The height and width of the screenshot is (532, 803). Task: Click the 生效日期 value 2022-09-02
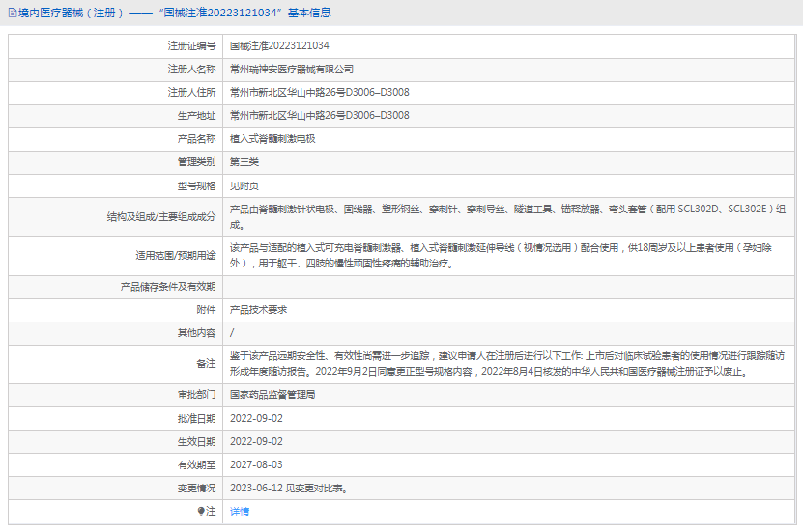coord(256,441)
